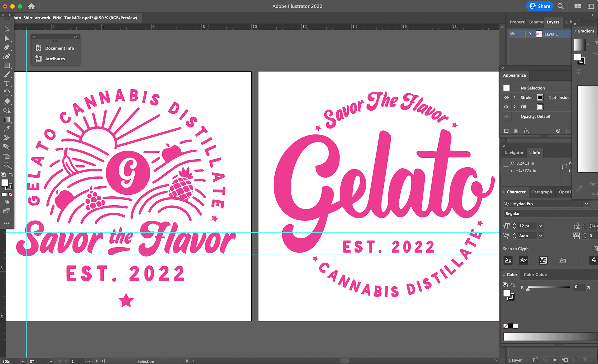Open artboard number dropdown in status bar

(88, 361)
